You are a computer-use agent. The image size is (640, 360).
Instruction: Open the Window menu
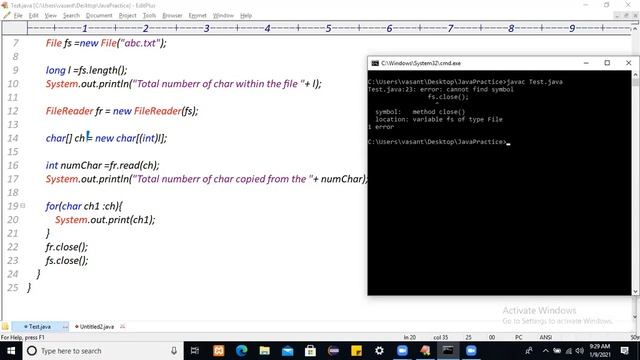pyautogui.click(x=223, y=16)
